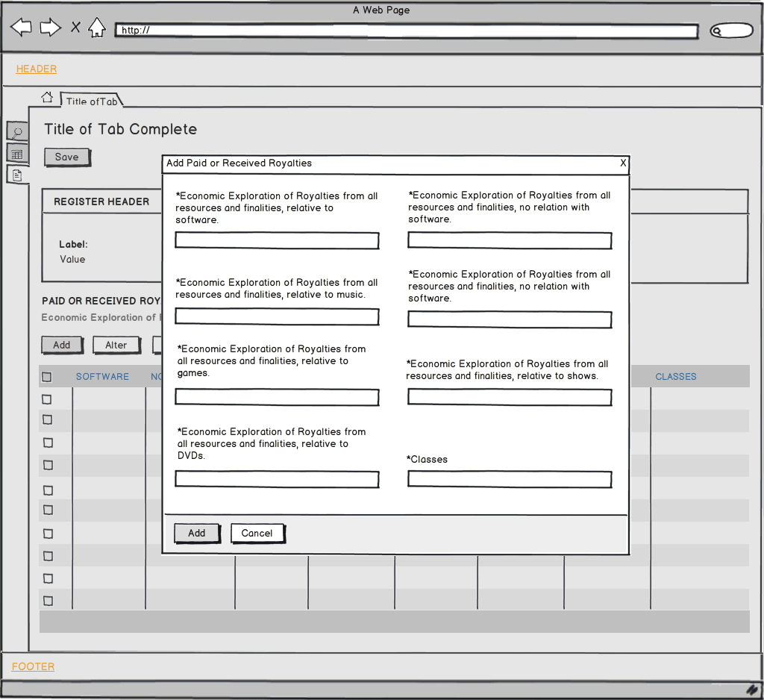Click the field relative to music
764x700 pixels.
(x=277, y=316)
